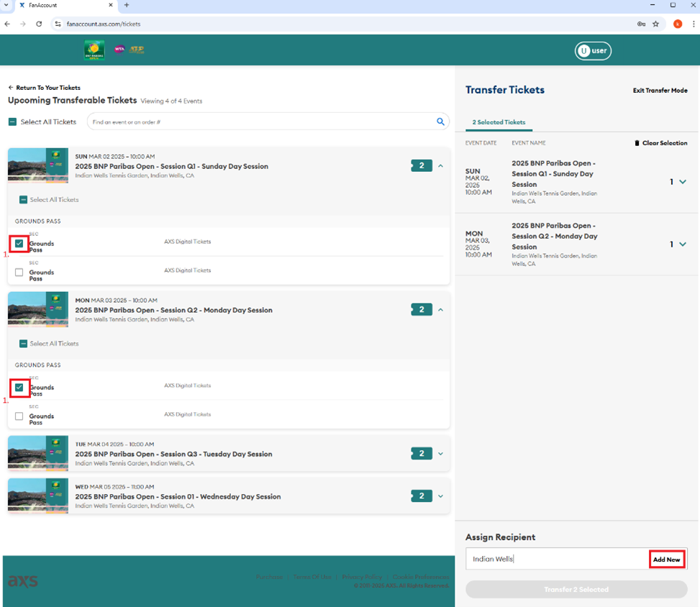Expand the Tuesday Day Session event

(x=440, y=454)
